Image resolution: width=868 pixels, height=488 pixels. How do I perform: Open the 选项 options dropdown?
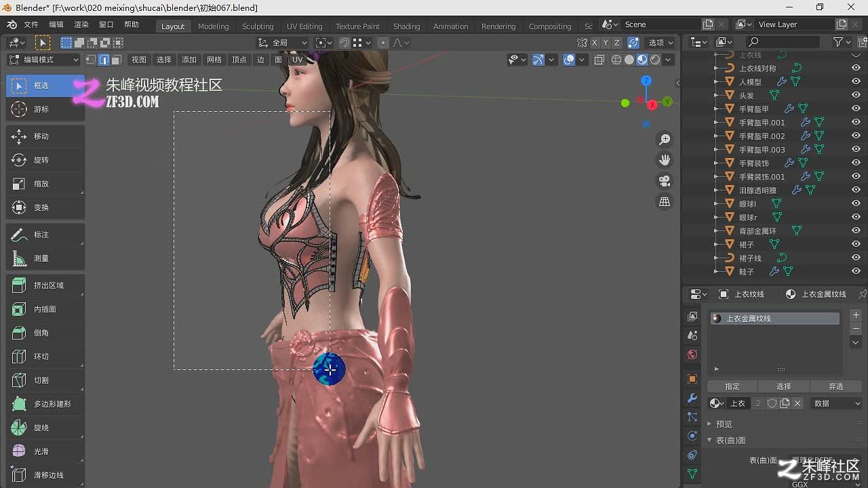[x=661, y=43]
